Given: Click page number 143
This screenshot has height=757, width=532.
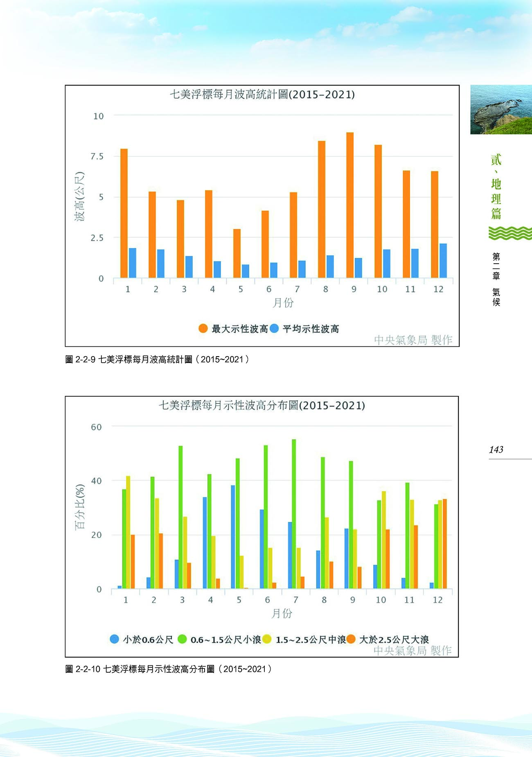Looking at the screenshot, I should click(496, 450).
